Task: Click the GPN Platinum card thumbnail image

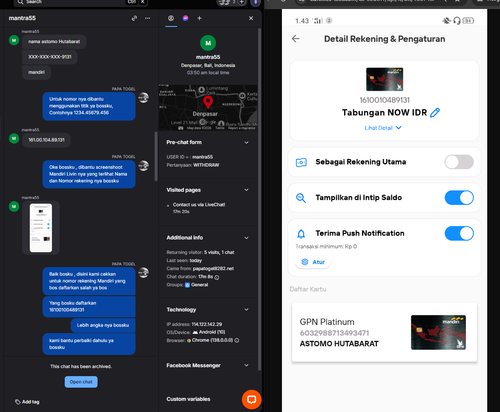Action: pyautogui.click(x=438, y=332)
